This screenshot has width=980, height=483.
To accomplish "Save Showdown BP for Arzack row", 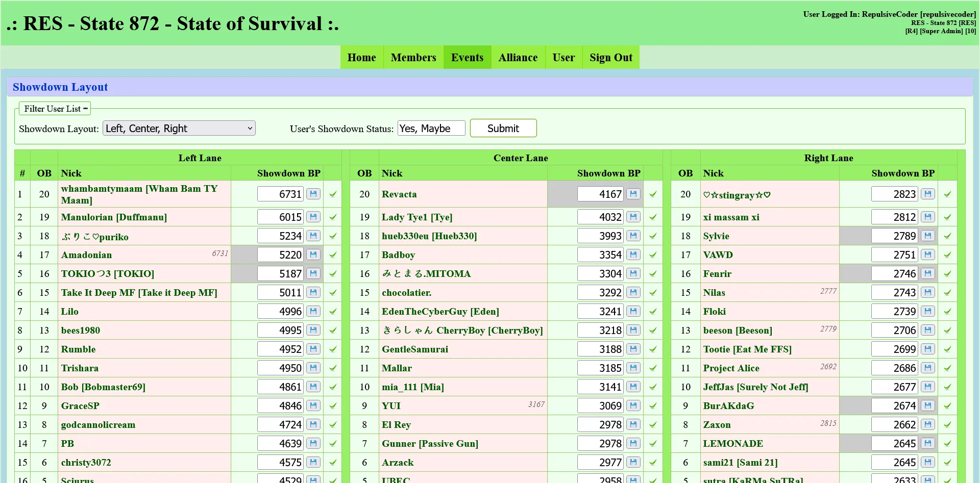I will tap(633, 462).
